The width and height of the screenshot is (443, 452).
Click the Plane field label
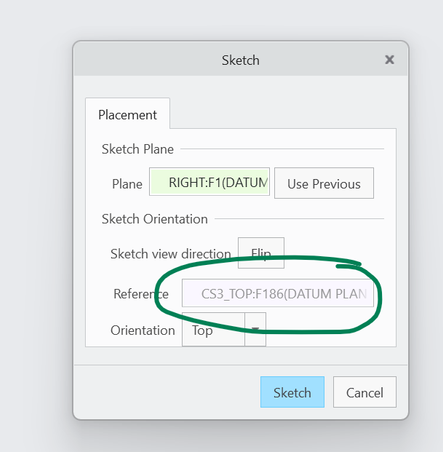coord(127,184)
